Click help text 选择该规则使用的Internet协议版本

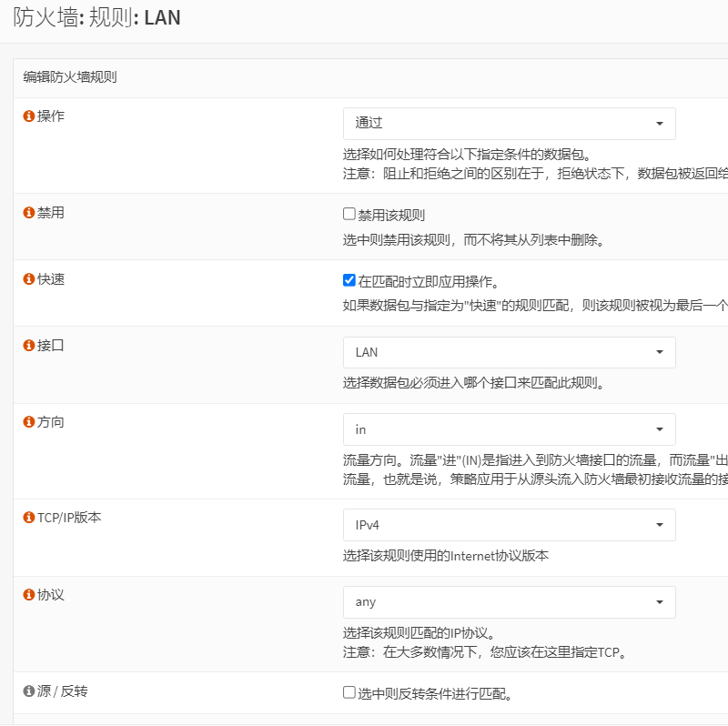pyautogui.click(x=446, y=556)
